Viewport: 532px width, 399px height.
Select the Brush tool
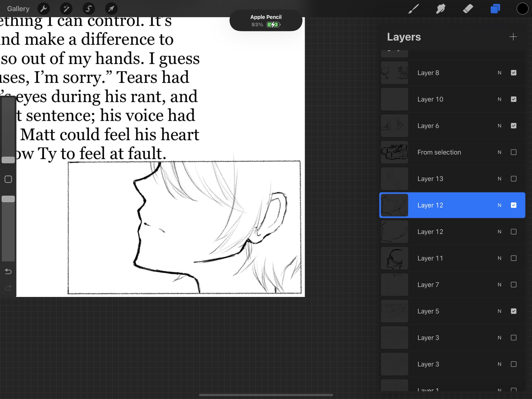pyautogui.click(x=413, y=9)
